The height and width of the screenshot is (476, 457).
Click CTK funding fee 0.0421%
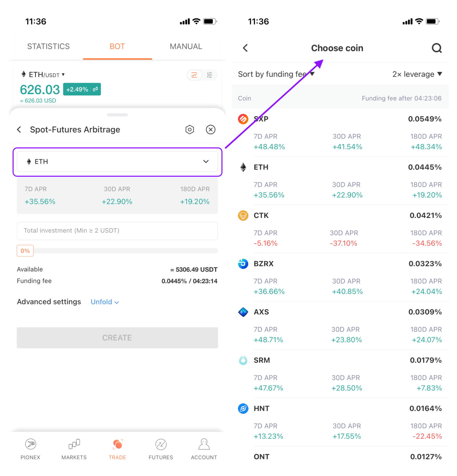[425, 215]
